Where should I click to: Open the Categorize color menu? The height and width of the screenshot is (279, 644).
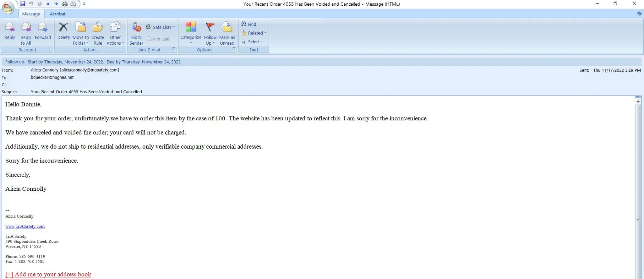pos(191,34)
